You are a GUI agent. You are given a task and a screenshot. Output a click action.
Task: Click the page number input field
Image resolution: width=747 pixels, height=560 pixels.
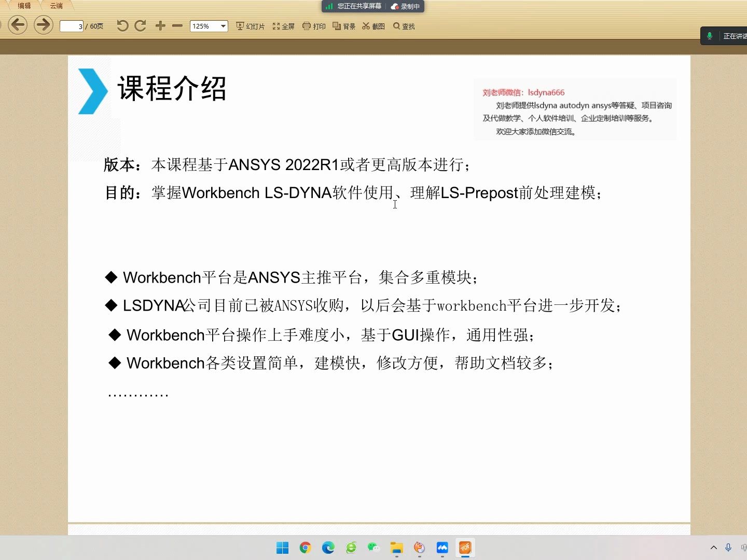[72, 26]
